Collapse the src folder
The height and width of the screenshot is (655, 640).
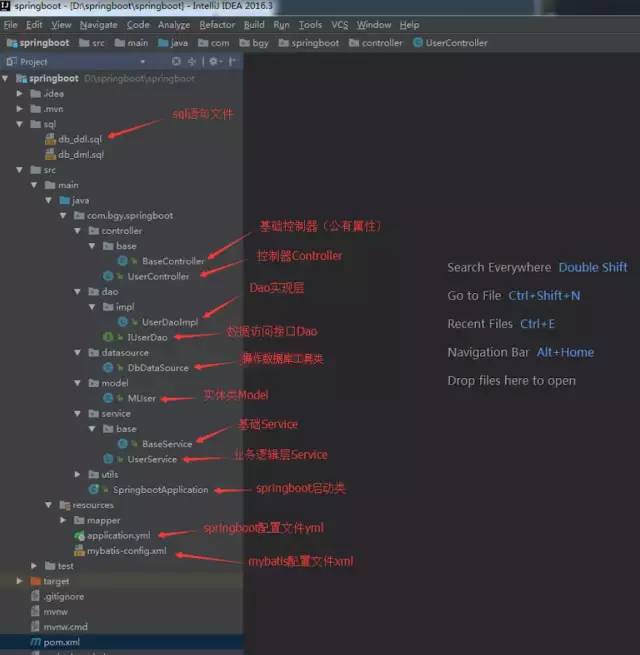[19, 170]
